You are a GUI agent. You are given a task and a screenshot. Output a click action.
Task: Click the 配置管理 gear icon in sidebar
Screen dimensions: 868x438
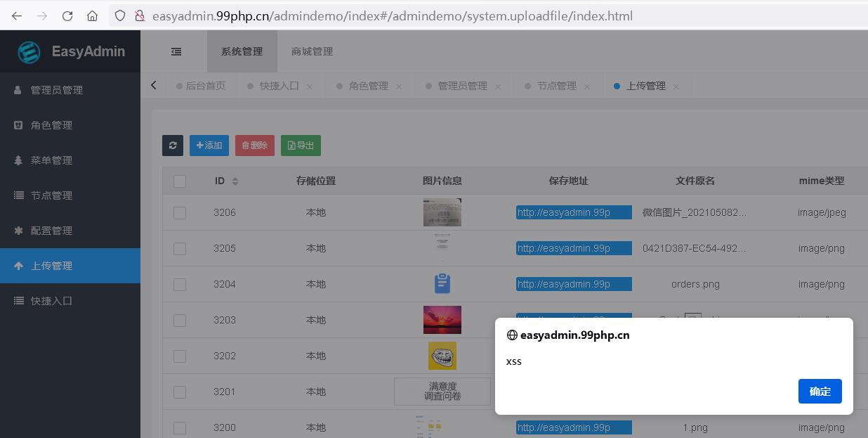coord(19,231)
